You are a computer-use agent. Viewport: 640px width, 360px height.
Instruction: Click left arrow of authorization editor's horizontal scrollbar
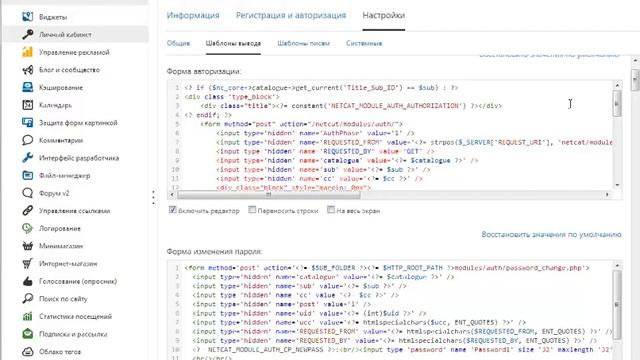[172, 195]
